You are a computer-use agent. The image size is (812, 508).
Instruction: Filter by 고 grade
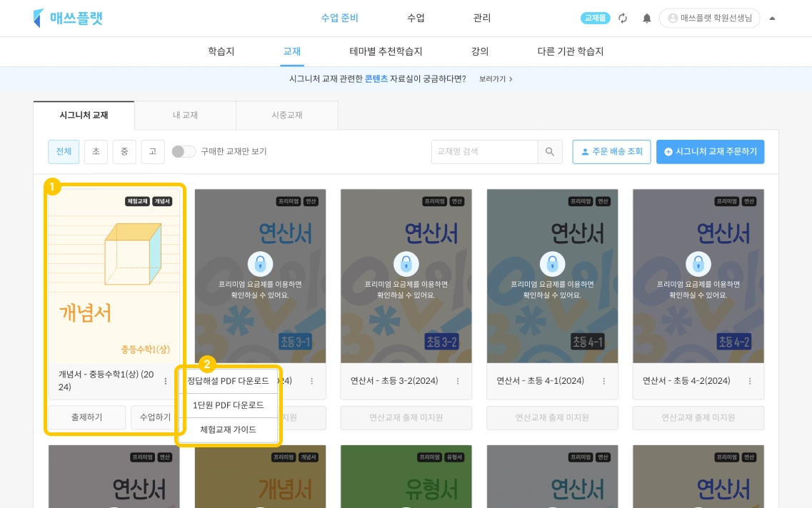pyautogui.click(x=153, y=151)
